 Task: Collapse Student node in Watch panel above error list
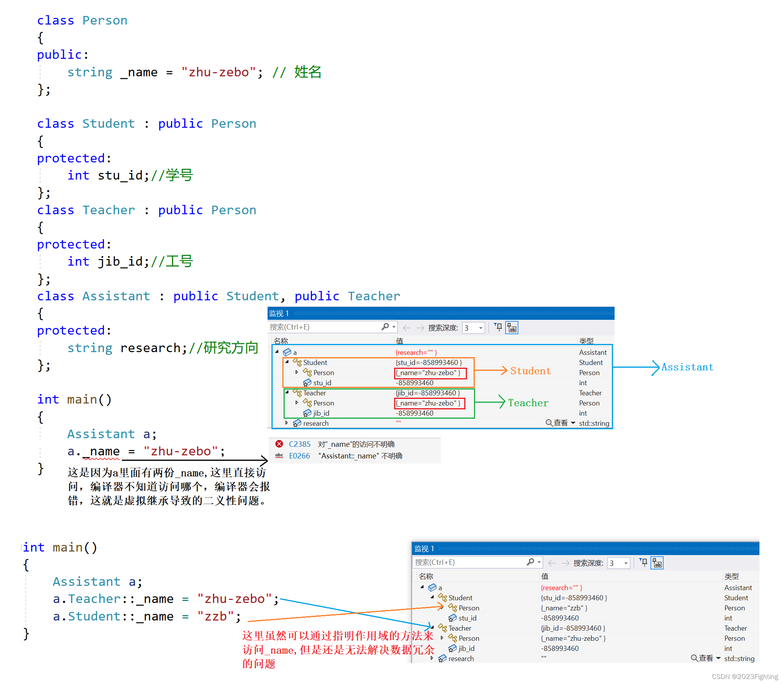point(287,362)
